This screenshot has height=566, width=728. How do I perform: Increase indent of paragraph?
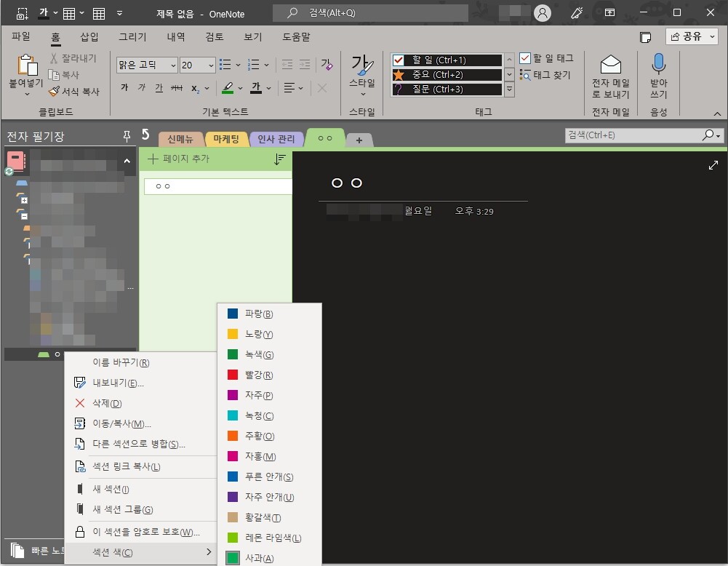point(305,65)
